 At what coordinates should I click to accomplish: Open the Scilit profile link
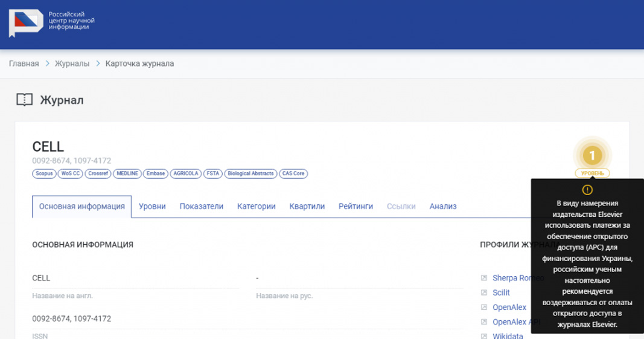(x=501, y=292)
